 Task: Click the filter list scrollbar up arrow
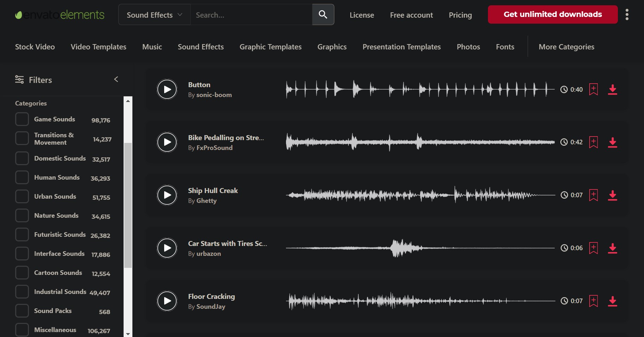click(128, 101)
